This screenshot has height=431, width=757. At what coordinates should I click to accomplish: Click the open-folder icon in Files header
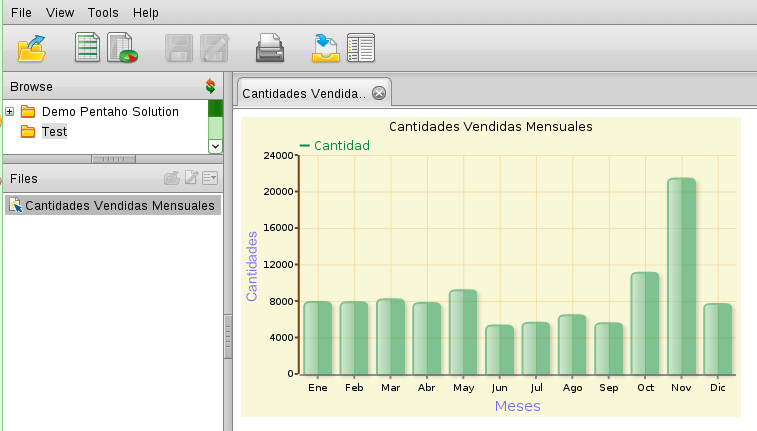172,178
